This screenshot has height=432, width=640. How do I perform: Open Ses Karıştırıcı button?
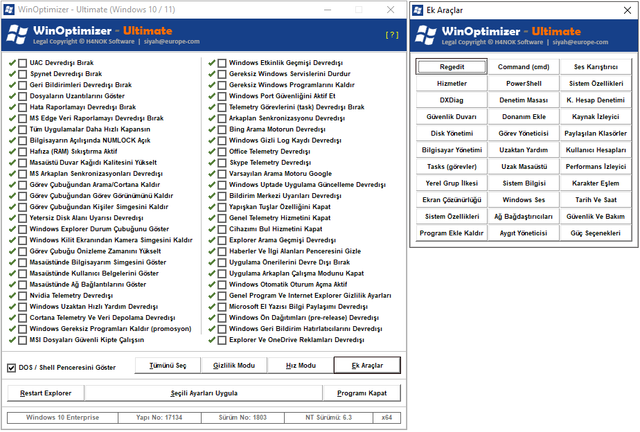[x=596, y=67]
